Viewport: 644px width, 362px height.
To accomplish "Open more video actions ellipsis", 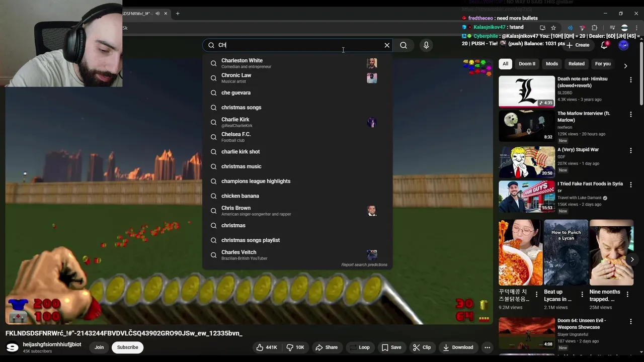I will click(487, 347).
